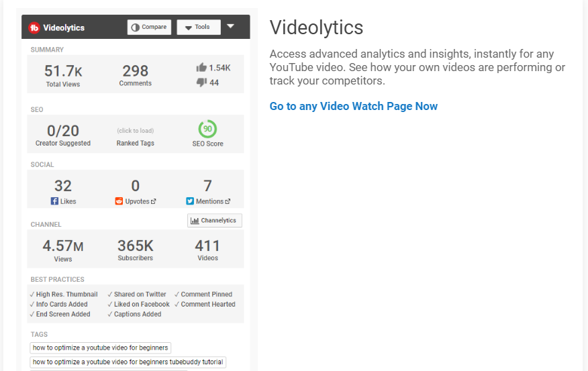Screen dimensions: 588x371
Task: Click the Twitter icon next to Mentions
Action: 190,201
